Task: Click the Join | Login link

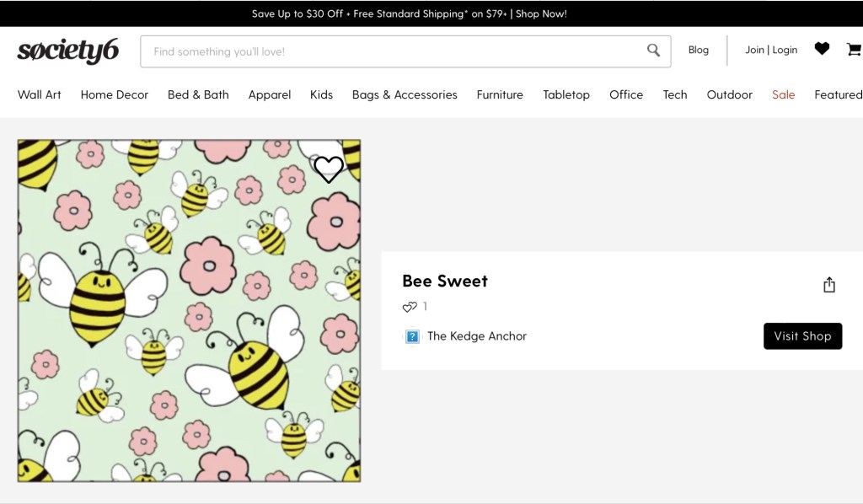Action: pyautogui.click(x=770, y=50)
